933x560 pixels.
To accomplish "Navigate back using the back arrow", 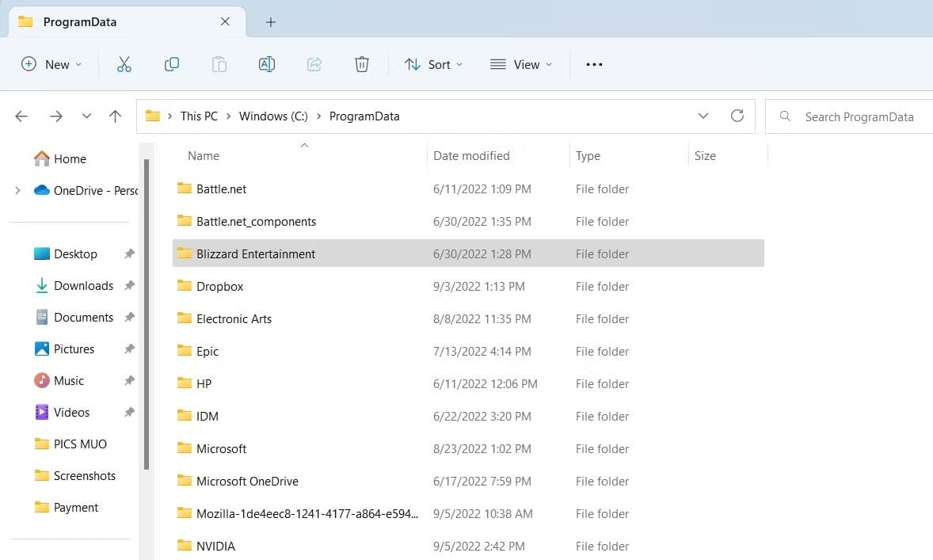I will click(21, 116).
